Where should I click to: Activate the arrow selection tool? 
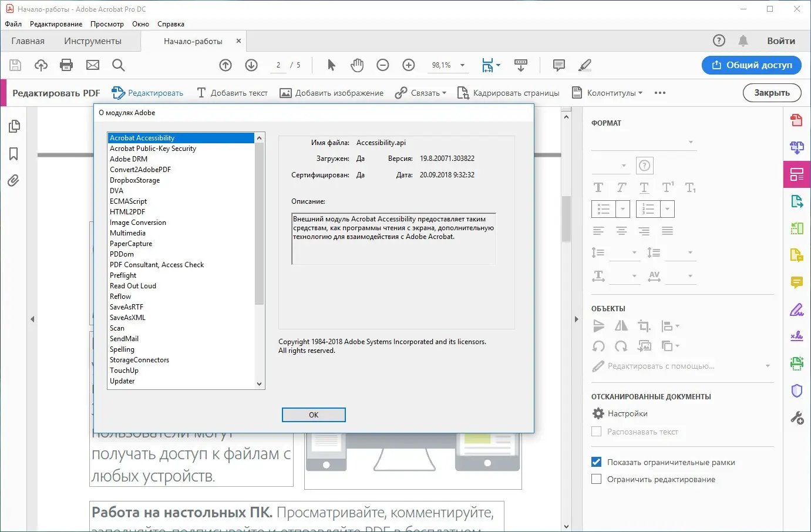pyautogui.click(x=331, y=65)
